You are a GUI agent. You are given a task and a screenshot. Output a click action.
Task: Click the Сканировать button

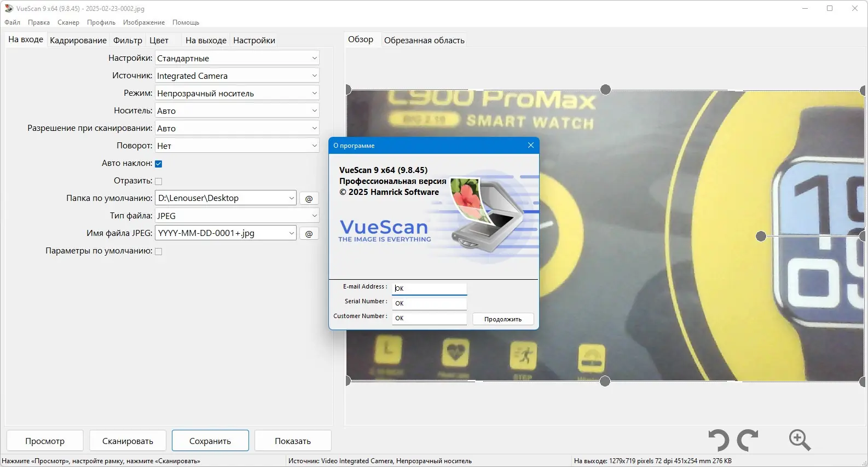[x=128, y=441]
